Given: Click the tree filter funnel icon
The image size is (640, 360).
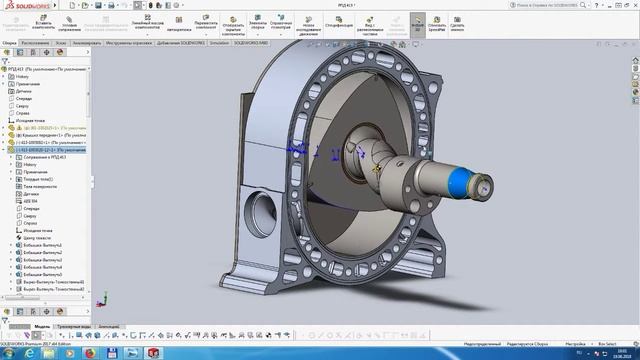Looking at the screenshot, I should (x=5, y=61).
